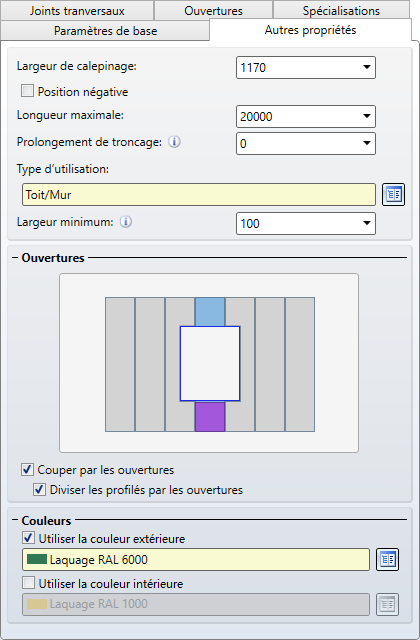Click info icon next to Prolongement de troncage
420x640 pixels.
[x=174, y=142]
